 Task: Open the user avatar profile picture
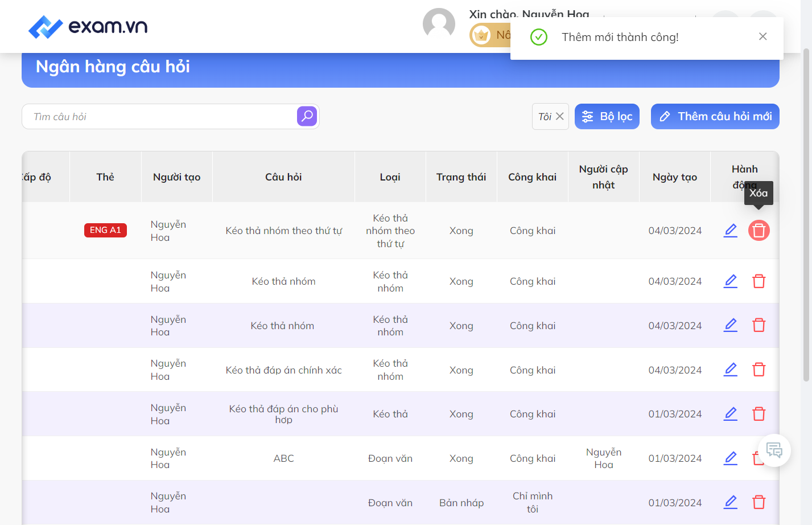[439, 24]
